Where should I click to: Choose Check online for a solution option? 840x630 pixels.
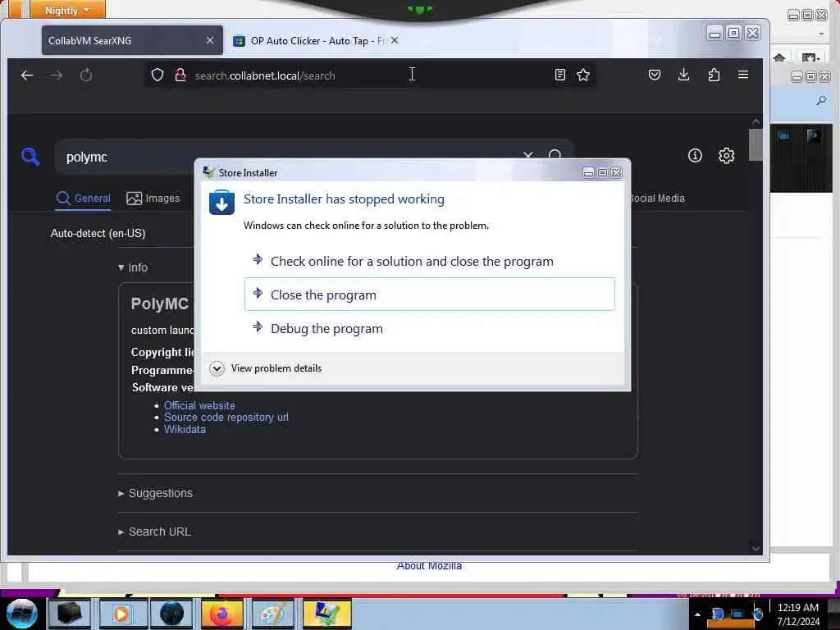click(430, 262)
